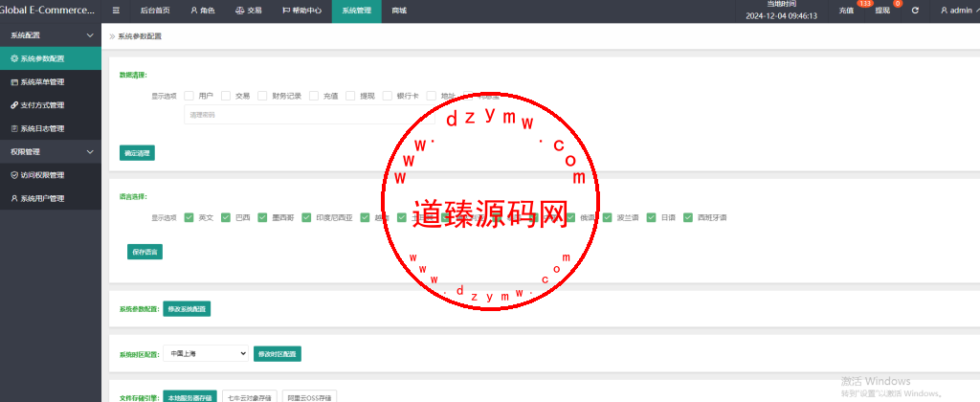The height and width of the screenshot is (402, 980).
Task: Open the admin account dropdown
Action: click(959, 11)
